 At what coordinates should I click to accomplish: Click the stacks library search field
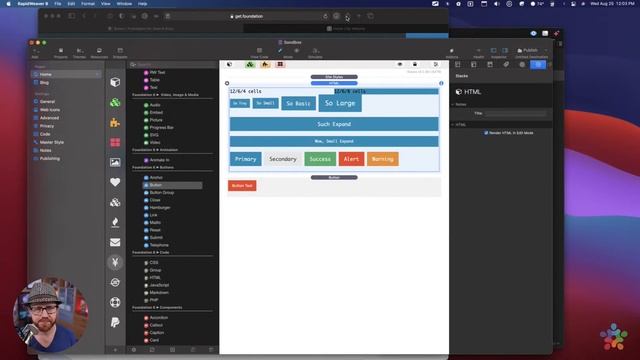tap(172, 64)
